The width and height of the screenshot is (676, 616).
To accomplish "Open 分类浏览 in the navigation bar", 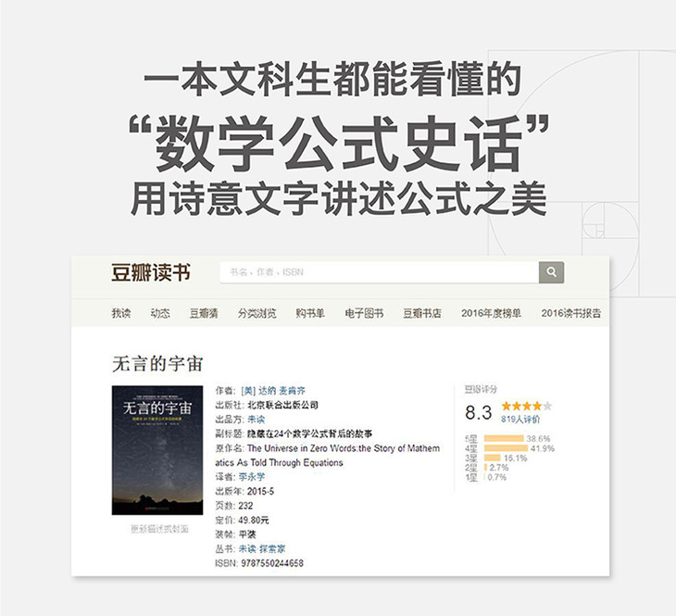I will [257, 313].
